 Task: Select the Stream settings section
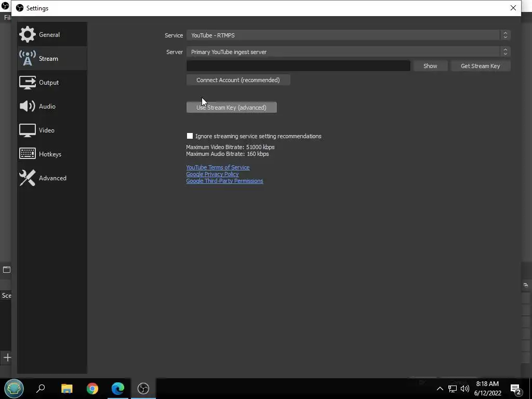52,58
